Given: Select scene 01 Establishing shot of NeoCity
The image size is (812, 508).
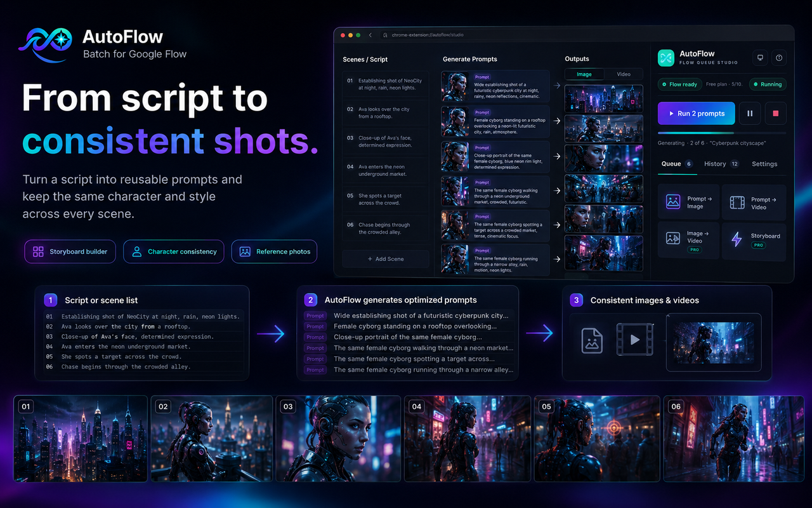Looking at the screenshot, I should 386,84.
